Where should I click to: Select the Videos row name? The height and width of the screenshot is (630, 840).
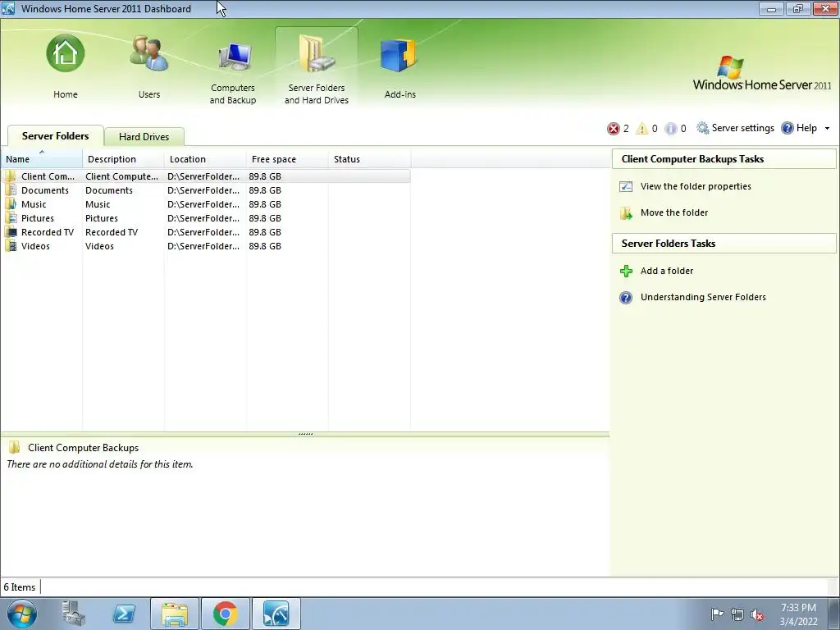[35, 246]
